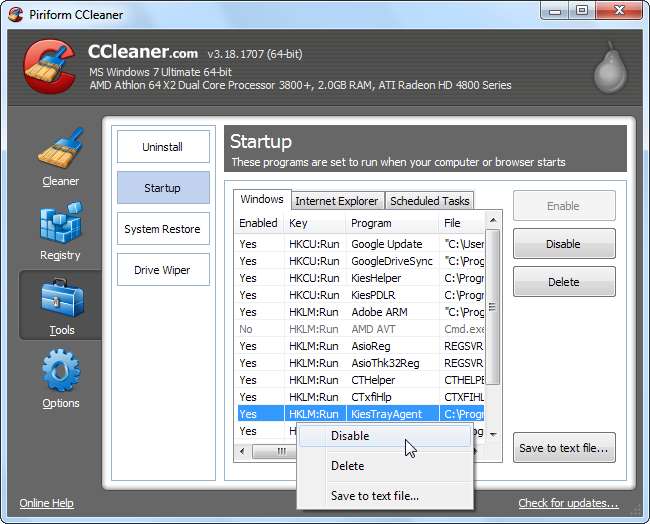The width and height of the screenshot is (650, 524).
Task: Select Save to text file in context menu
Action: pos(374,496)
